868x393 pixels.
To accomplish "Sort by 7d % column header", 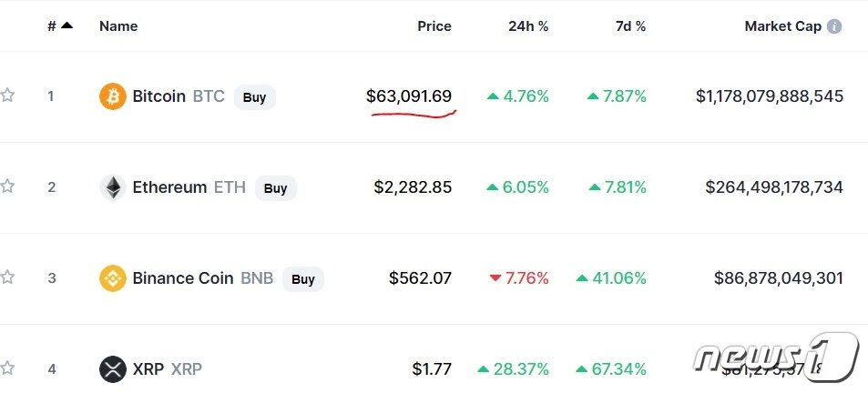I will (x=630, y=26).
